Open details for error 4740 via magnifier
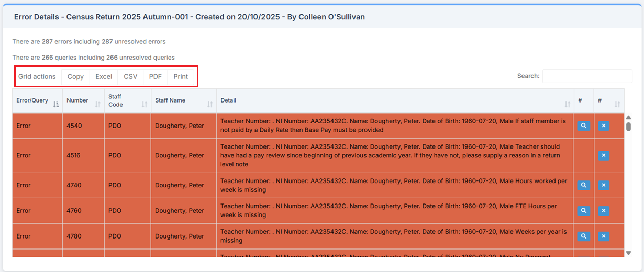Viewport: 644px width, 272px height. click(x=584, y=185)
